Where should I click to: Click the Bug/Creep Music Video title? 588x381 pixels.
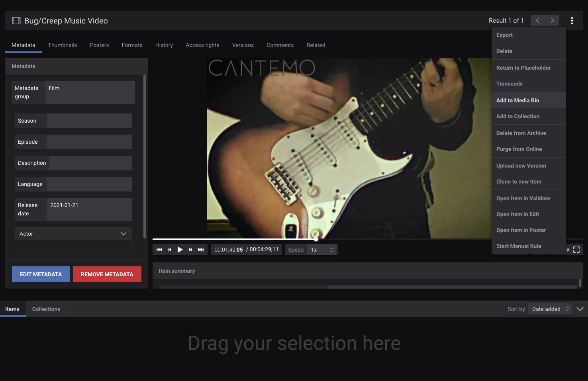point(66,21)
